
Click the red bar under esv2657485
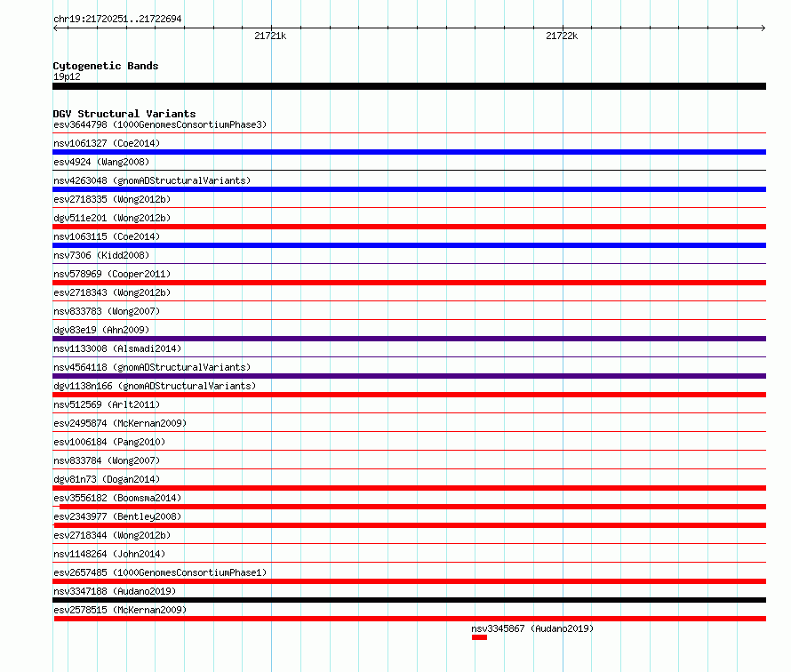409,581
